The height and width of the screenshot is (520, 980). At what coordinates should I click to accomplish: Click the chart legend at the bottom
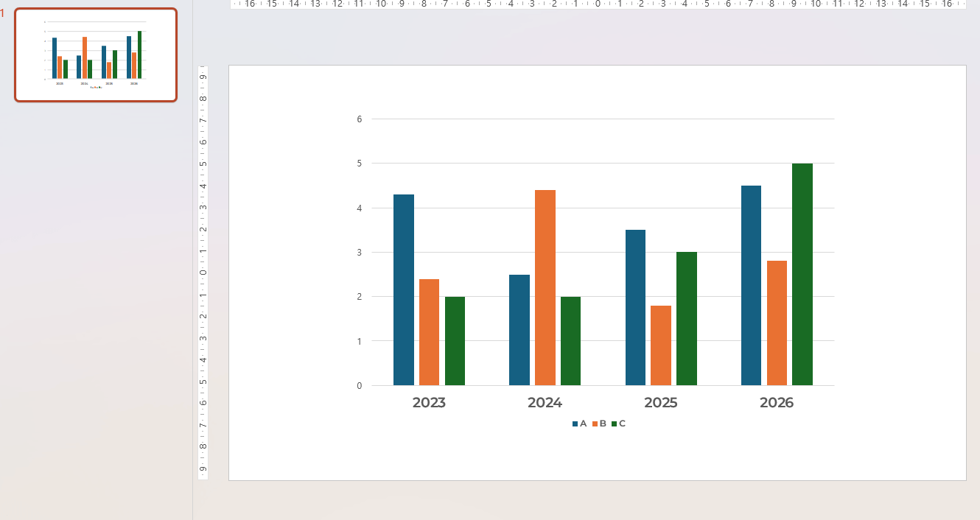(597, 424)
